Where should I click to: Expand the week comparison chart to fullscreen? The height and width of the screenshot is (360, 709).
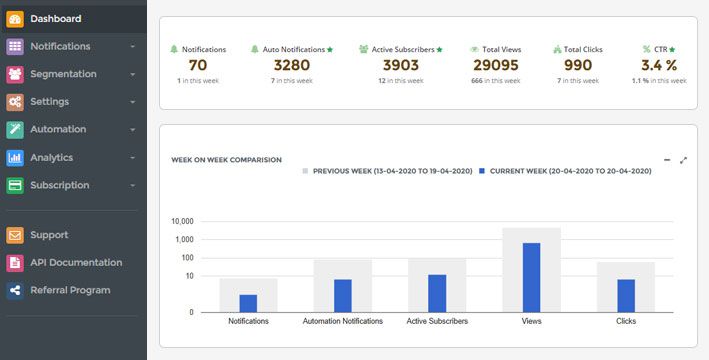(x=683, y=160)
